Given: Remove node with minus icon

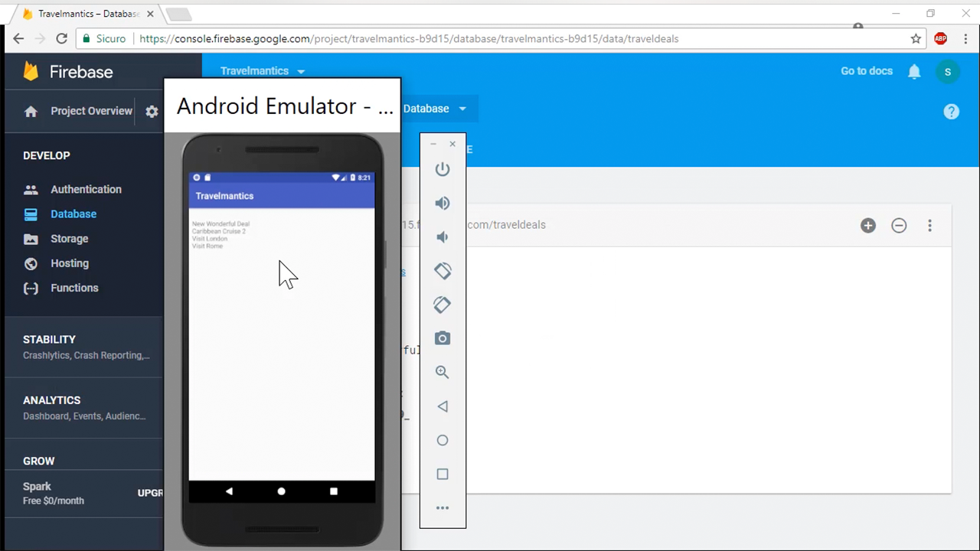Looking at the screenshot, I should click(x=899, y=225).
